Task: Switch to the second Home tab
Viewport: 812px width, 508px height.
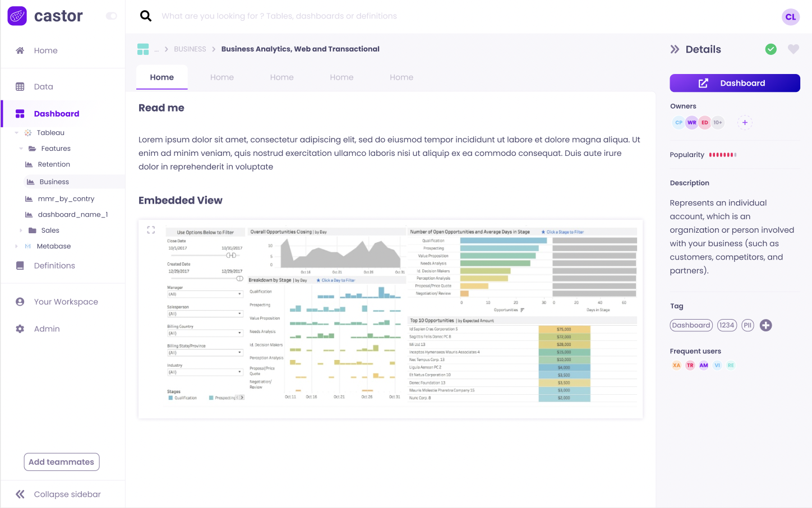Action: (222, 77)
